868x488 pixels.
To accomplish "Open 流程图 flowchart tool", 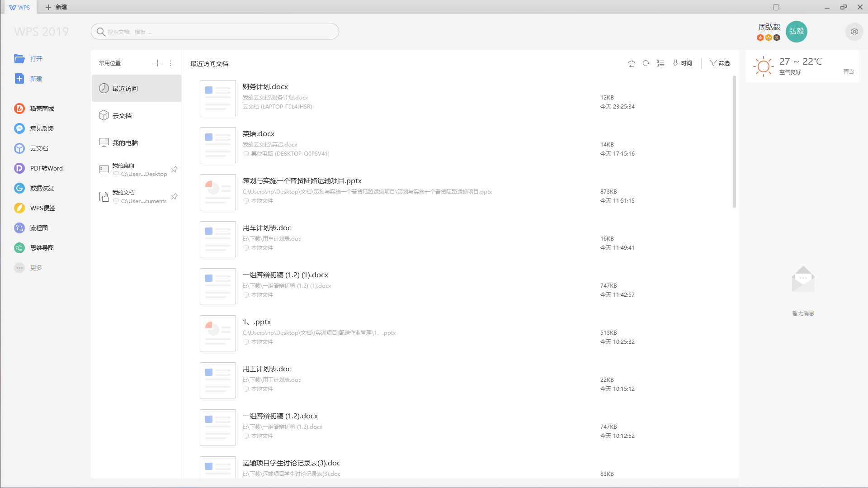I will click(31, 228).
